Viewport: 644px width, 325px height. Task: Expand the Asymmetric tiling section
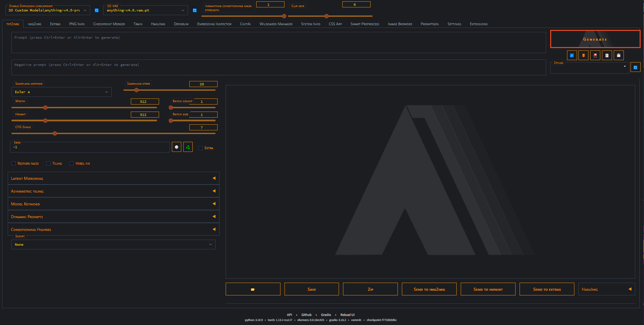pos(113,191)
